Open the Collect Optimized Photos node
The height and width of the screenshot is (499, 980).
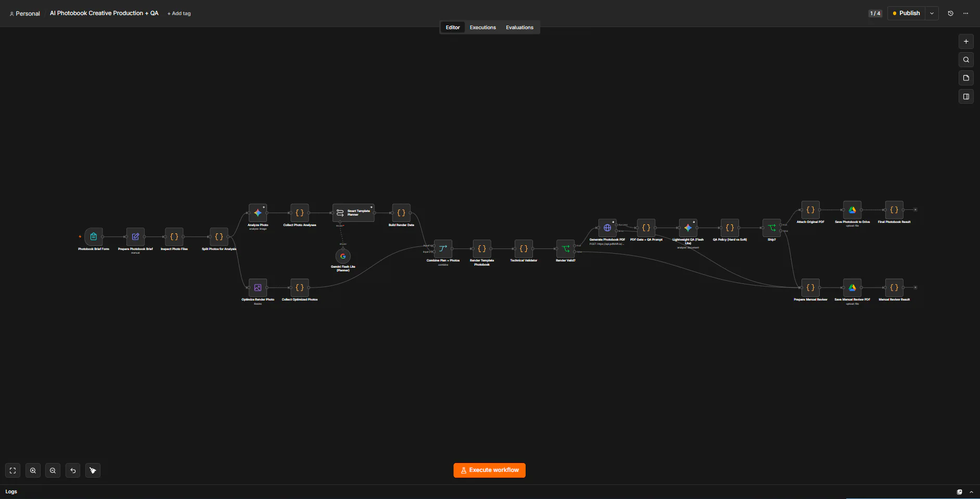[300, 288]
